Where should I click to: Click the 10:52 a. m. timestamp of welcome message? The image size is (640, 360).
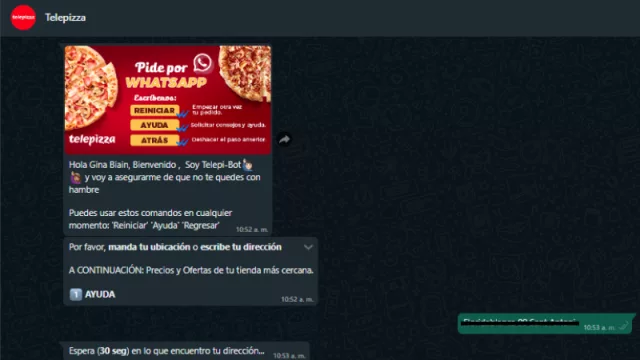(252, 229)
